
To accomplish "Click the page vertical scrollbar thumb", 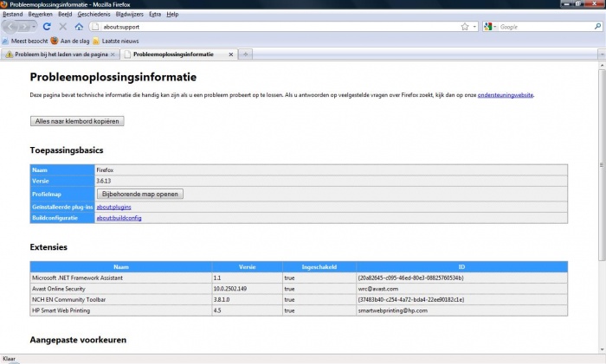I will (602, 165).
